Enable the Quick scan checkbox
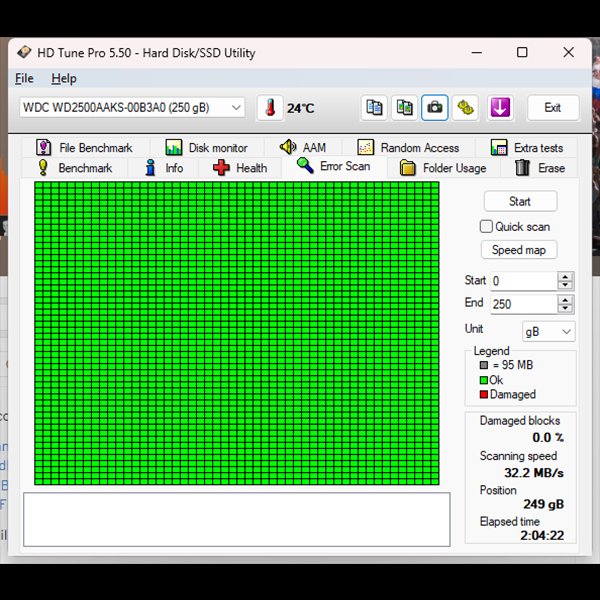The height and width of the screenshot is (600, 600). 486,227
